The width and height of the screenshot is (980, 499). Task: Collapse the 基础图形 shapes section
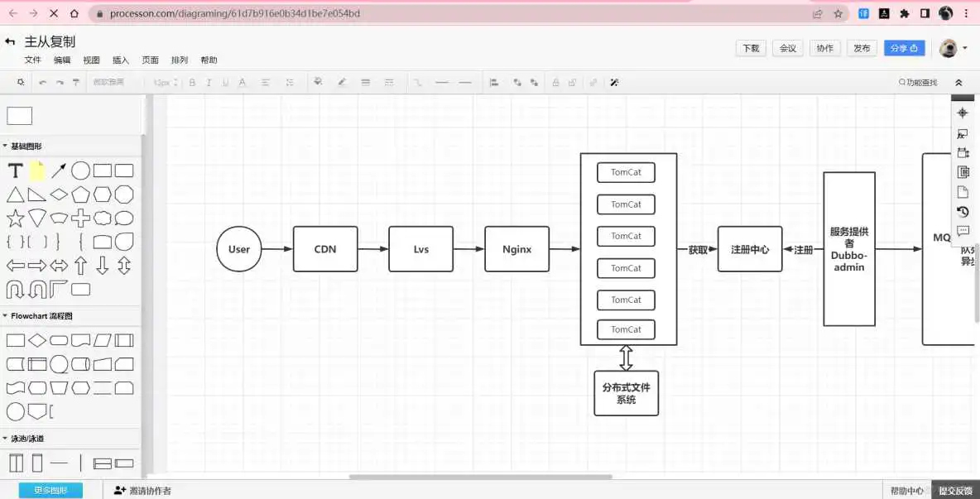[25, 146]
